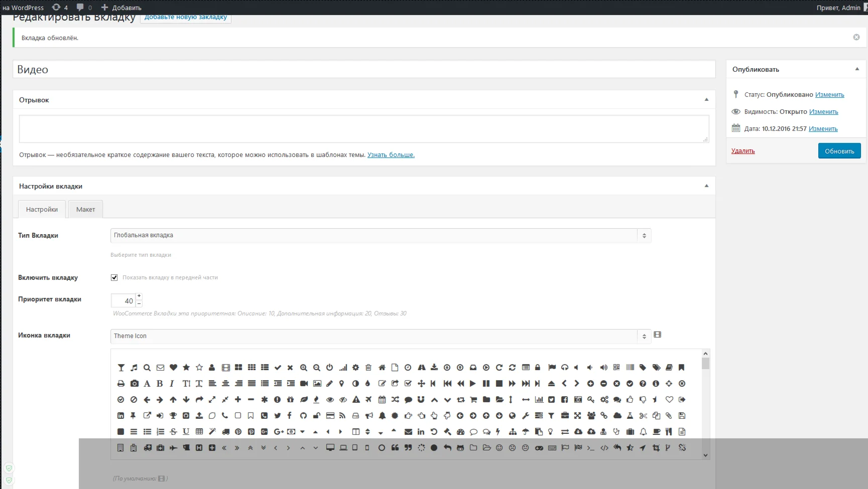868x489 pixels.
Task: Pick the video camera icon
Action: [304, 384]
